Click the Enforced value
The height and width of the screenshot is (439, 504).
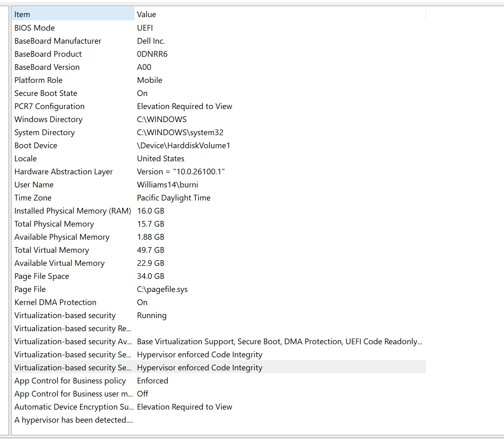tap(152, 381)
